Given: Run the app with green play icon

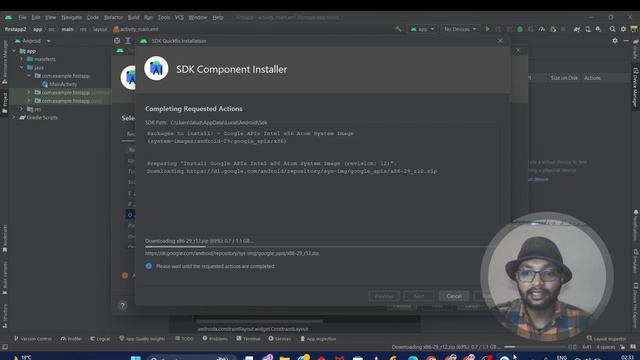Looking at the screenshot, I should pyautogui.click(x=487, y=29).
